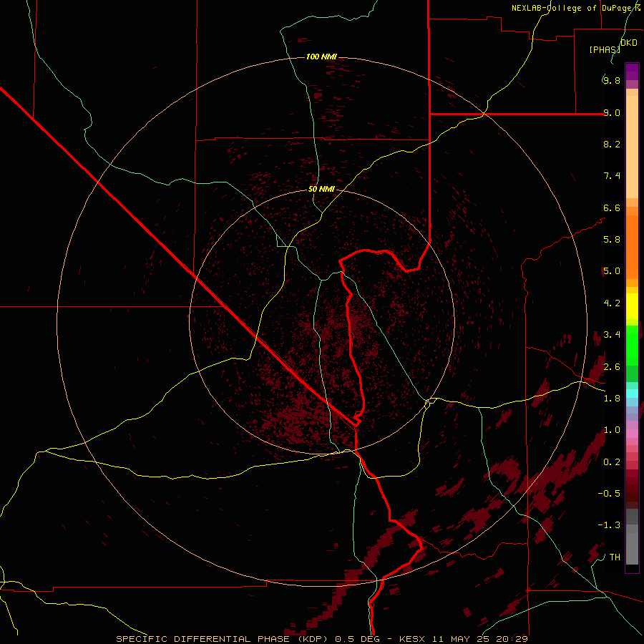
Task: Select the 1.8 value on color scale
Action: point(612,399)
